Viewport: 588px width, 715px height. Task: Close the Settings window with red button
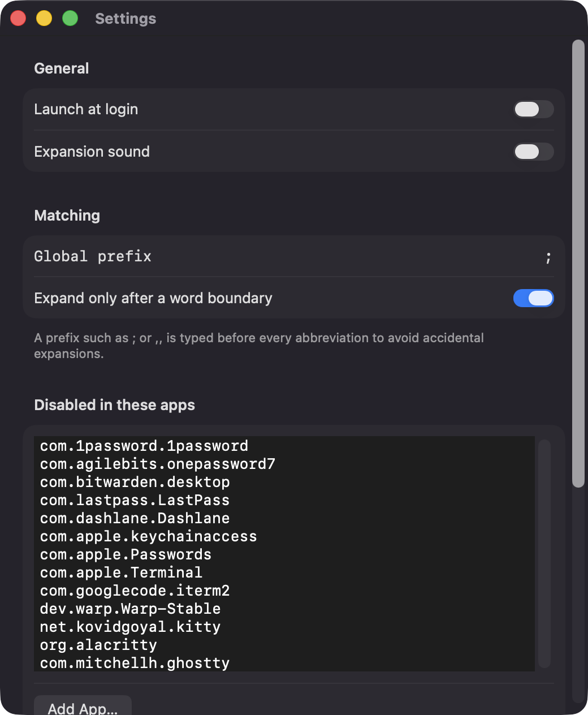click(18, 18)
